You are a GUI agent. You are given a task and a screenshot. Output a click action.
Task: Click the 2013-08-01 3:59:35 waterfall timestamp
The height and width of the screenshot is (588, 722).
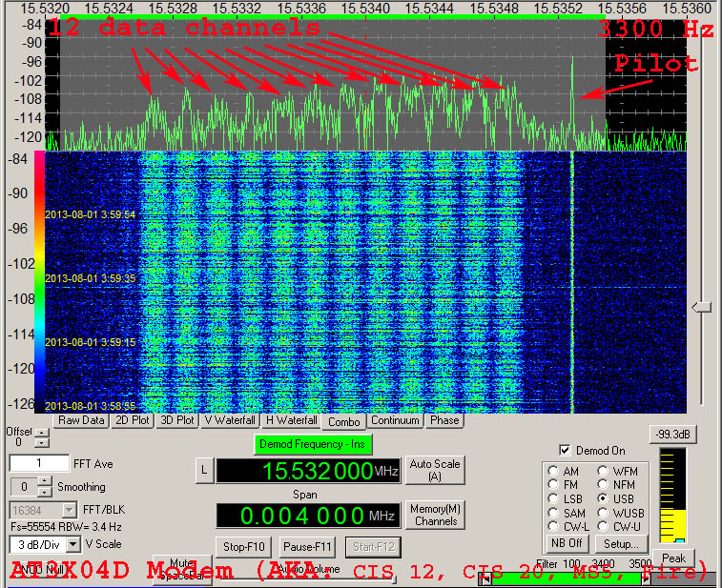(91, 279)
